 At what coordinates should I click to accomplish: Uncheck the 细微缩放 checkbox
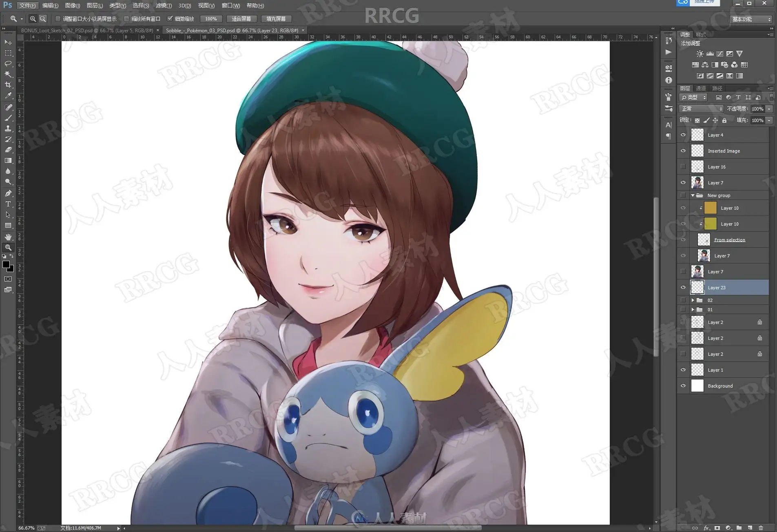click(170, 19)
